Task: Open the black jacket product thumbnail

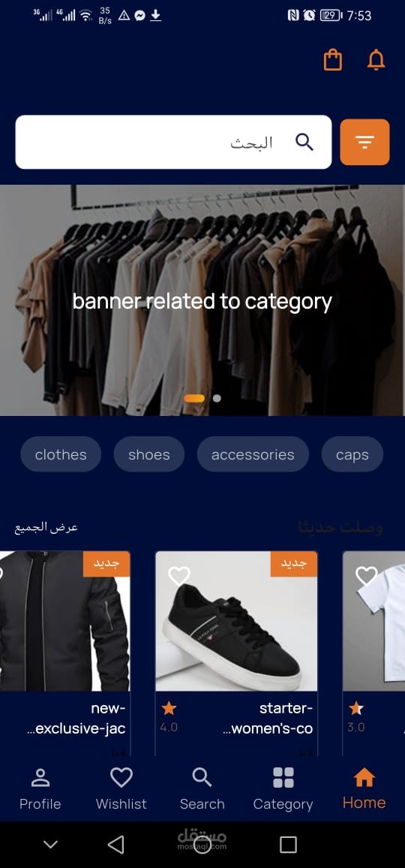Action: click(x=64, y=621)
